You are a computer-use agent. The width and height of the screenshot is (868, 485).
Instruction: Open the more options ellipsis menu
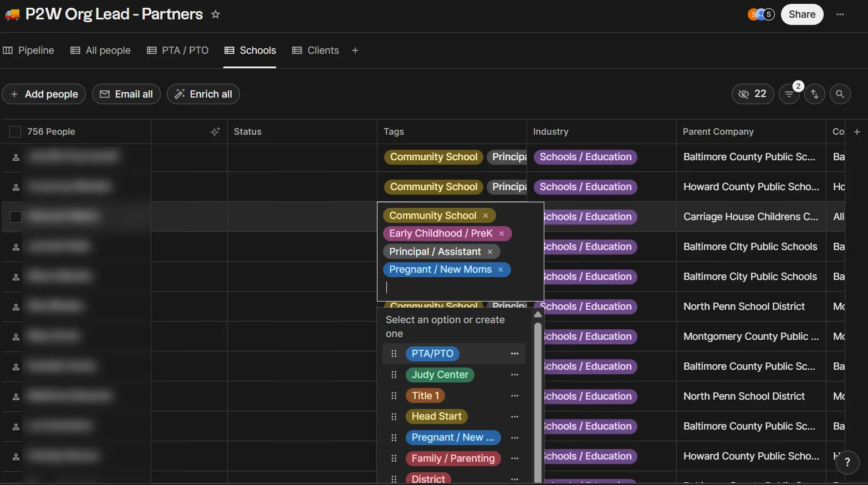pos(840,14)
